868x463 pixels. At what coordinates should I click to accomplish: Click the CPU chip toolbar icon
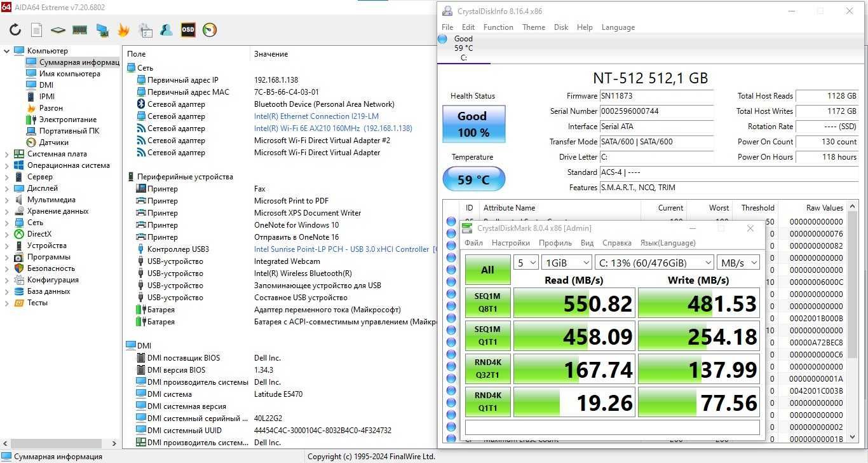(58, 30)
